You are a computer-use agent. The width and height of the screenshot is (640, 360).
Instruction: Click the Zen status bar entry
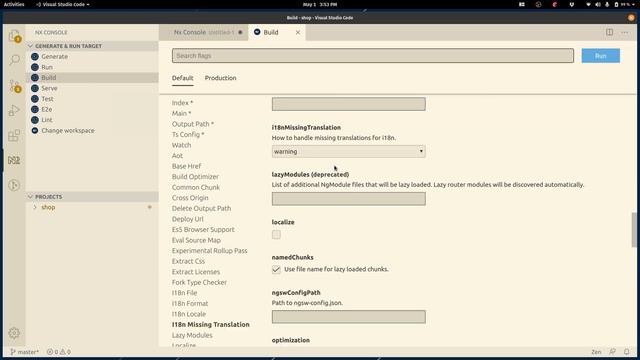pyautogui.click(x=596, y=351)
